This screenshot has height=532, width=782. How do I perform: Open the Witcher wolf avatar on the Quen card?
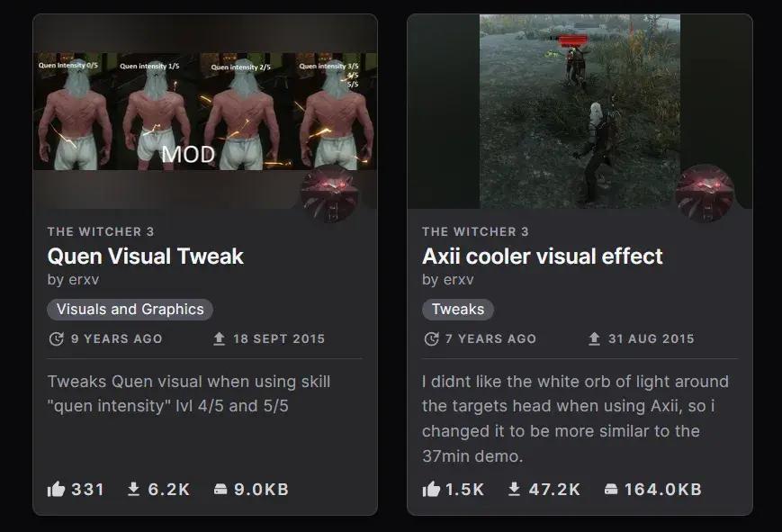coord(329,194)
